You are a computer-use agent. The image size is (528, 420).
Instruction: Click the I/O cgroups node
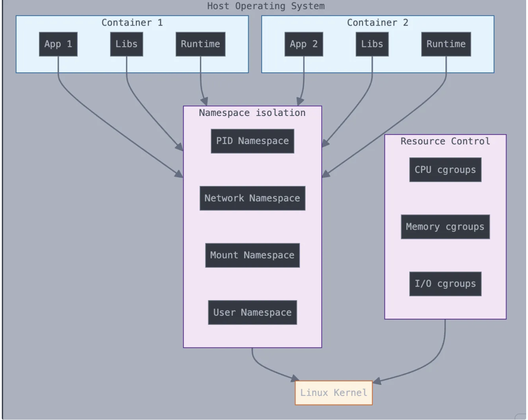click(x=445, y=284)
